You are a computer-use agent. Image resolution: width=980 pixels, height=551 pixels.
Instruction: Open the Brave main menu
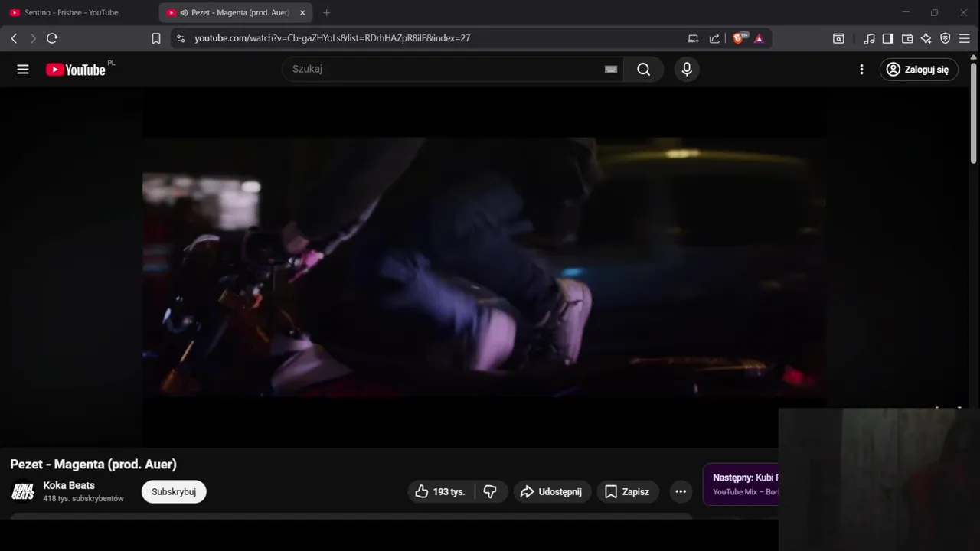pyautogui.click(x=965, y=38)
